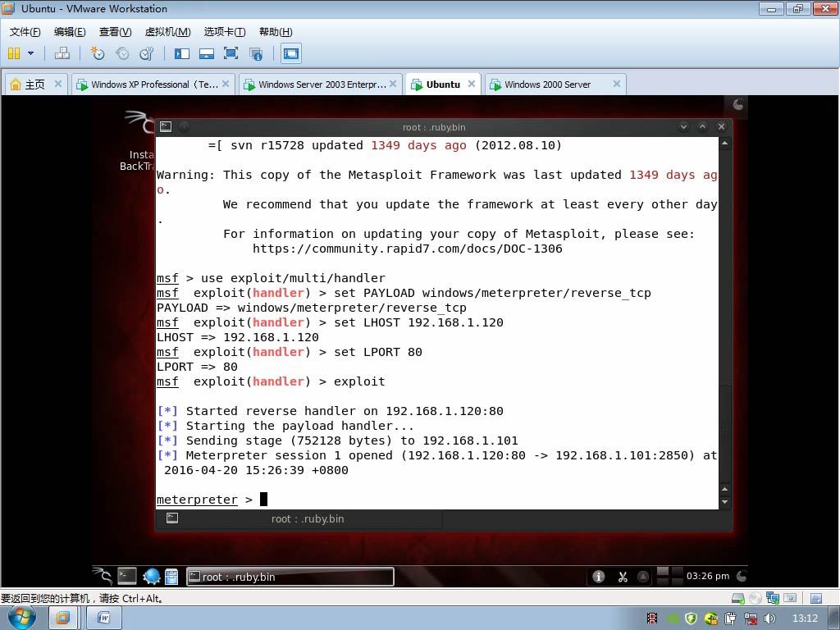Viewport: 840px width, 630px height.
Task: Open the BackTrack dragon application menu
Action: click(x=103, y=576)
